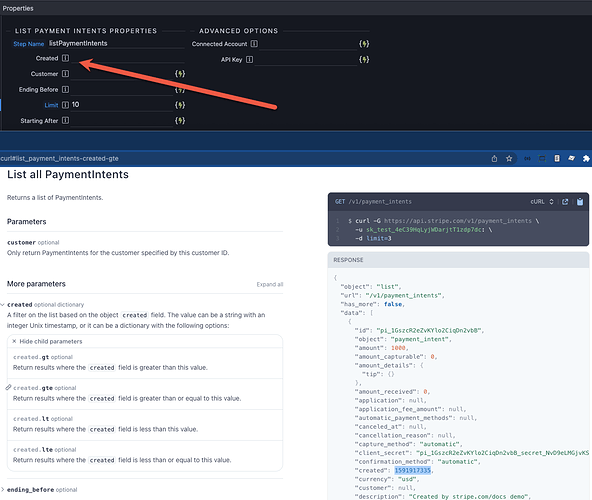Click the Expand all link

pyautogui.click(x=270, y=284)
